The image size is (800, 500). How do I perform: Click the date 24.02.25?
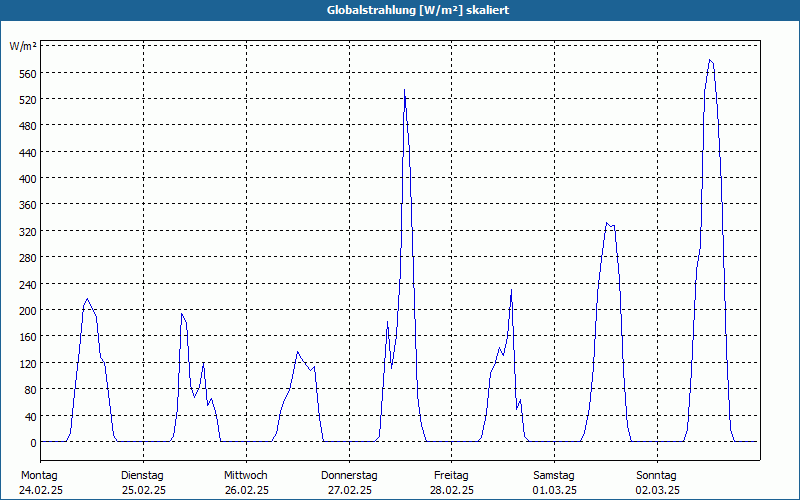click(x=41, y=490)
